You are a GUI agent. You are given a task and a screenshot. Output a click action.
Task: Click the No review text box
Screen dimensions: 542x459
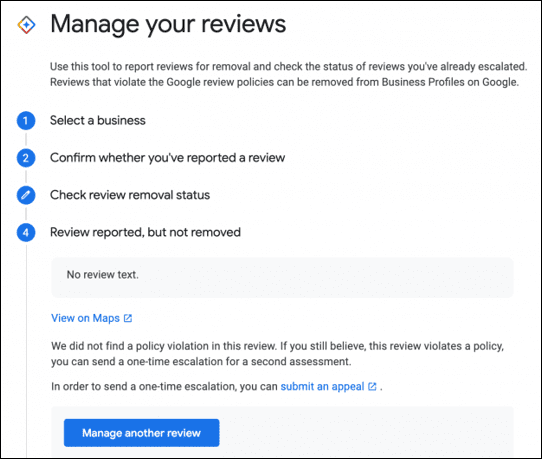282,278
